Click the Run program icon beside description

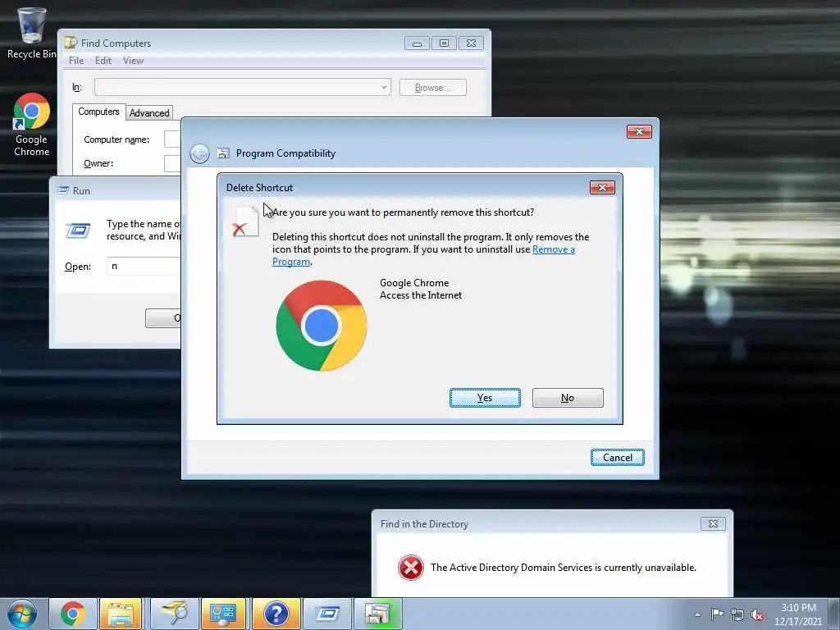[x=78, y=231]
